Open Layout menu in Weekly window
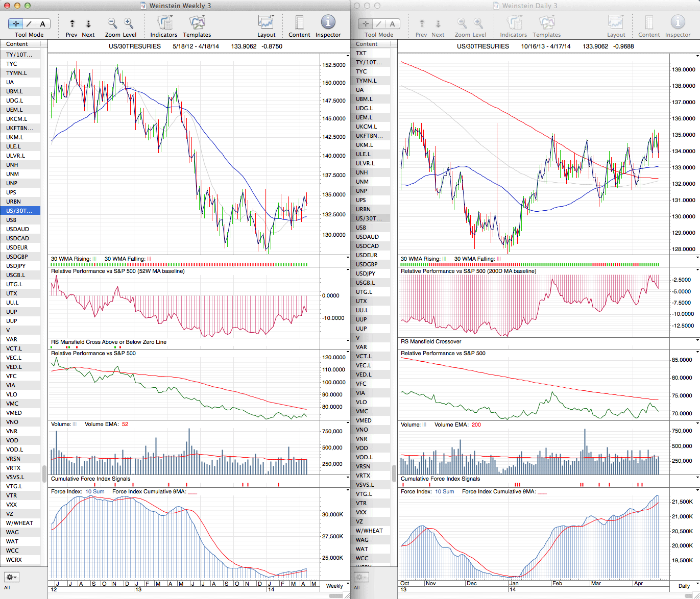Image resolution: width=700 pixels, height=599 pixels. (266, 23)
